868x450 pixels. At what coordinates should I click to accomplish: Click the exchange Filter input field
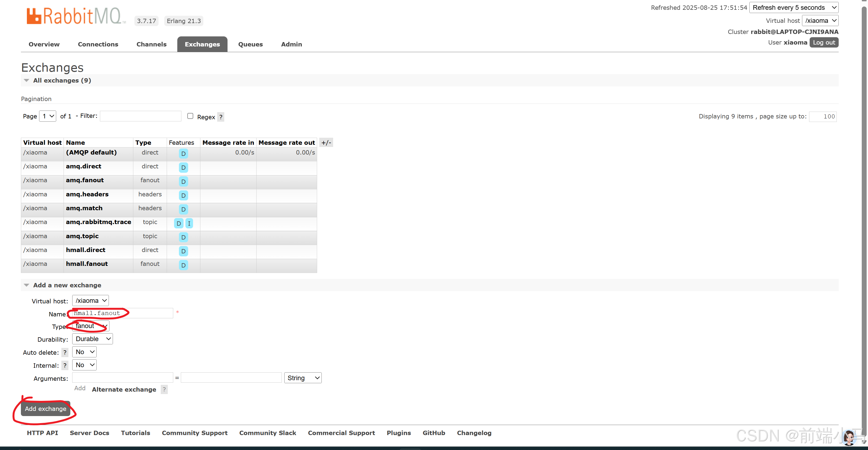tap(141, 116)
